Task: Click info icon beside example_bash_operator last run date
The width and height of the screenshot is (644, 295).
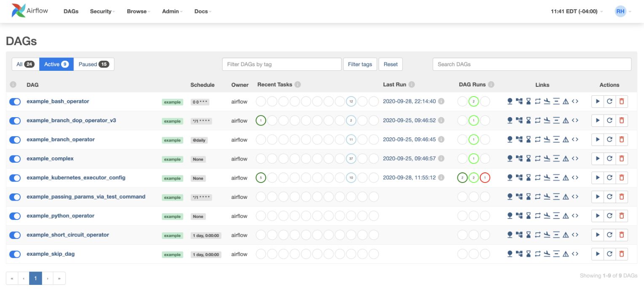Action: coord(441,101)
